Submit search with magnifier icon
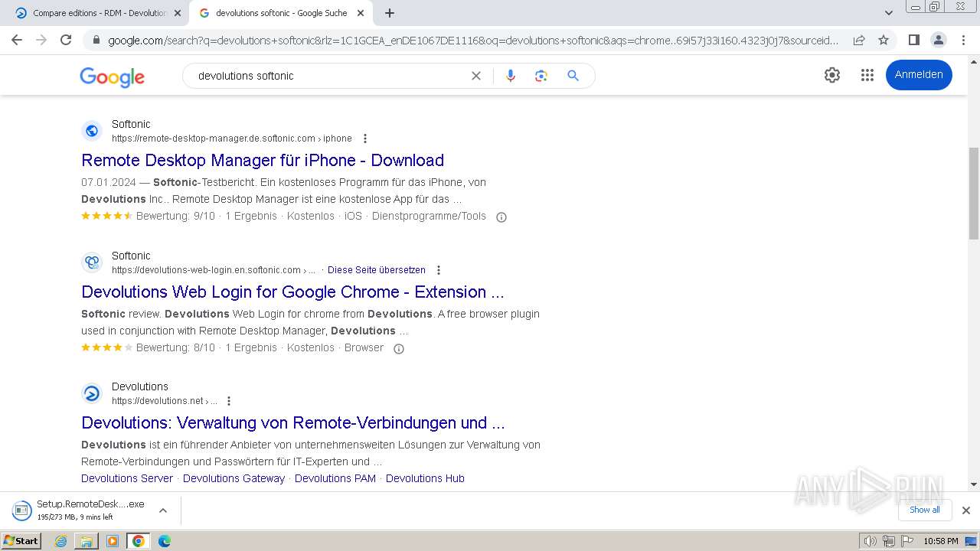This screenshot has height=551, width=980. (573, 76)
